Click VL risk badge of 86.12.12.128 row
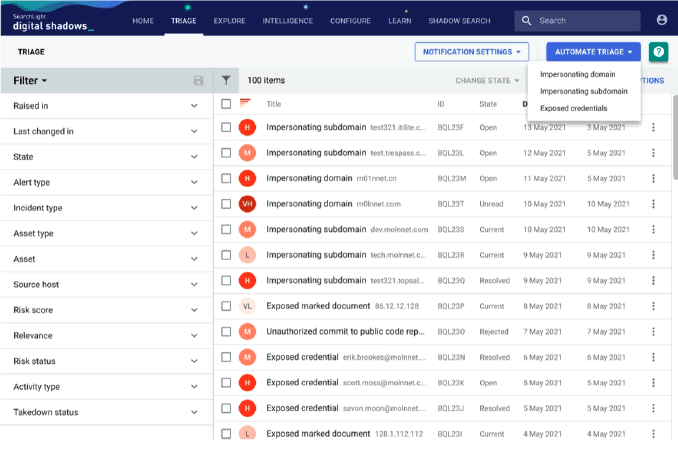Viewport: 678px width, 449px height. click(247, 306)
